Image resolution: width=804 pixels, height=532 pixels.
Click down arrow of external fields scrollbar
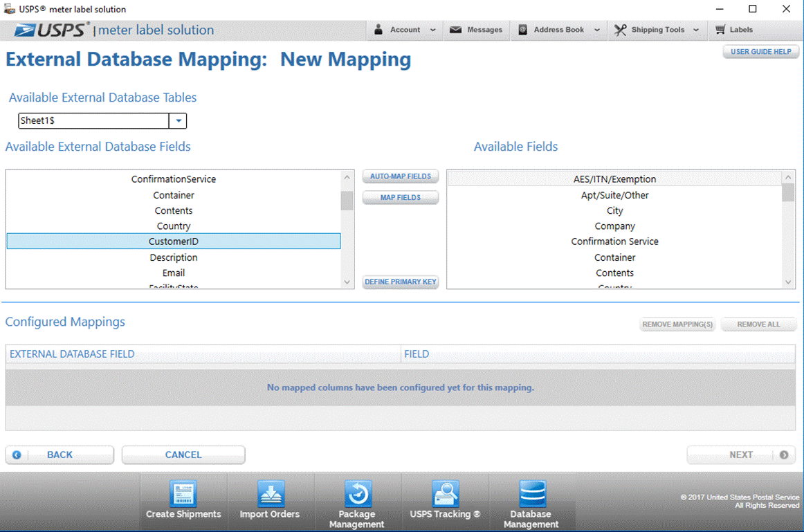347,282
